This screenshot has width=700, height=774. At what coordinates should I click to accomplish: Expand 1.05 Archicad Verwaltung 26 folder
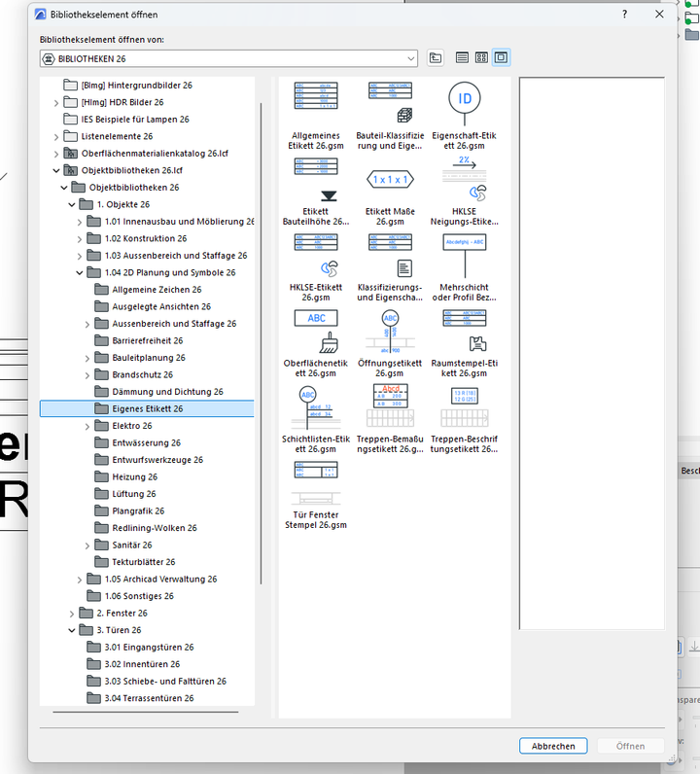(80, 580)
